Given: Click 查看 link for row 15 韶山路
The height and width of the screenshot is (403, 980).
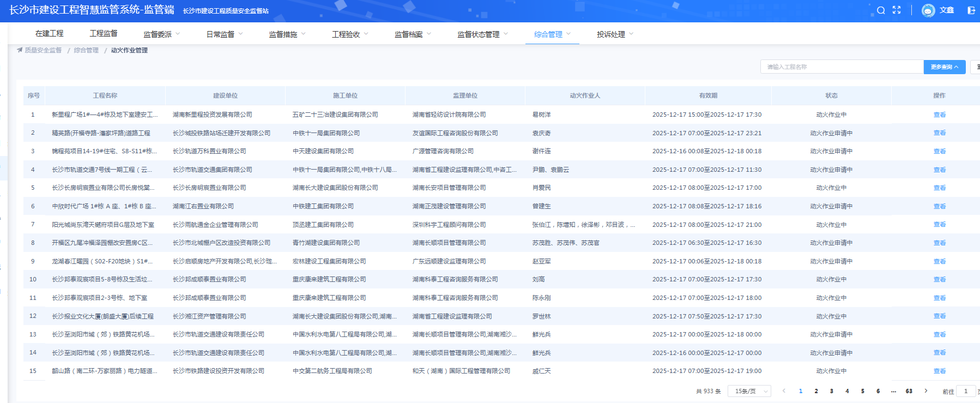Looking at the screenshot, I should tap(939, 371).
